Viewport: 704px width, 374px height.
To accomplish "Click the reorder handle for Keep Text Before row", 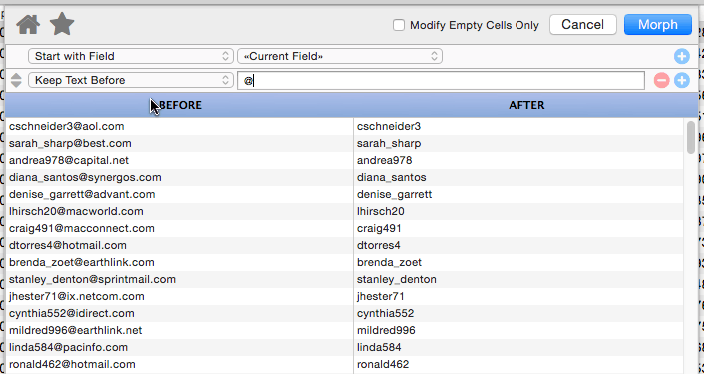I will [x=16, y=80].
